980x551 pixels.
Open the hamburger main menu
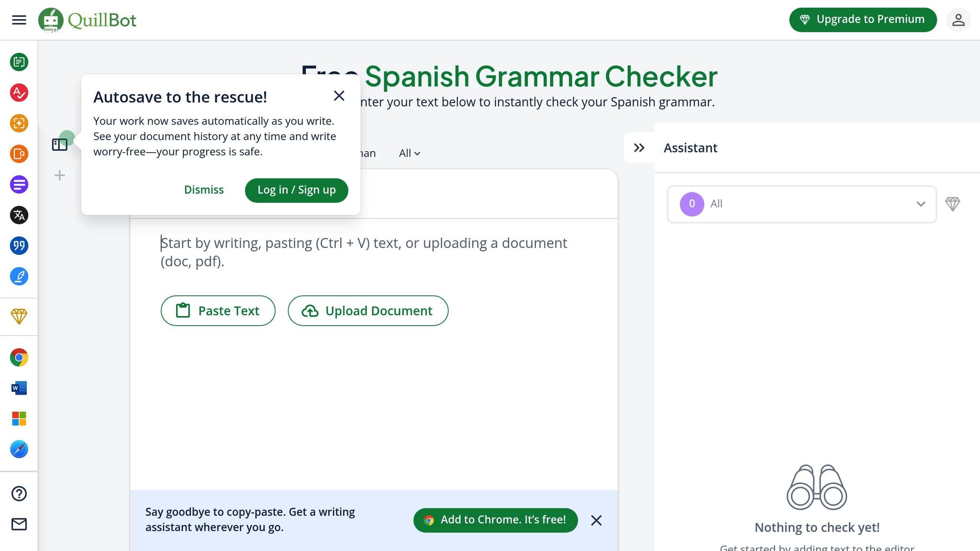click(19, 20)
